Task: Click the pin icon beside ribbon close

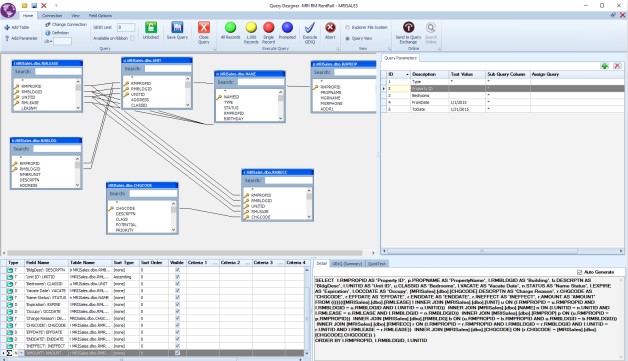Action: coord(613,15)
